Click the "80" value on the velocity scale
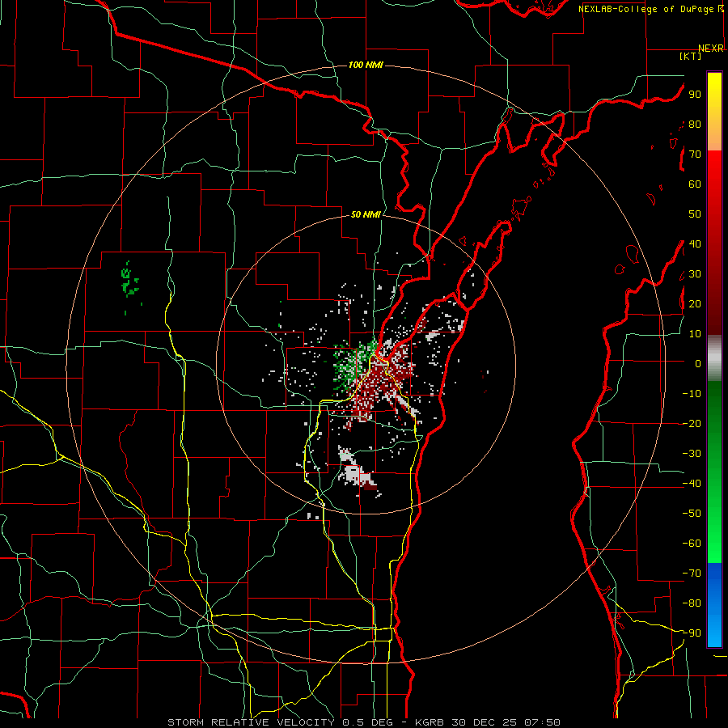This screenshot has height=728, width=728. click(695, 124)
